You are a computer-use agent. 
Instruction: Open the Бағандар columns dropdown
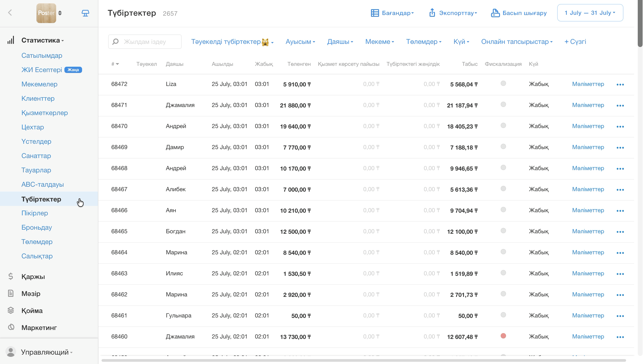[392, 13]
